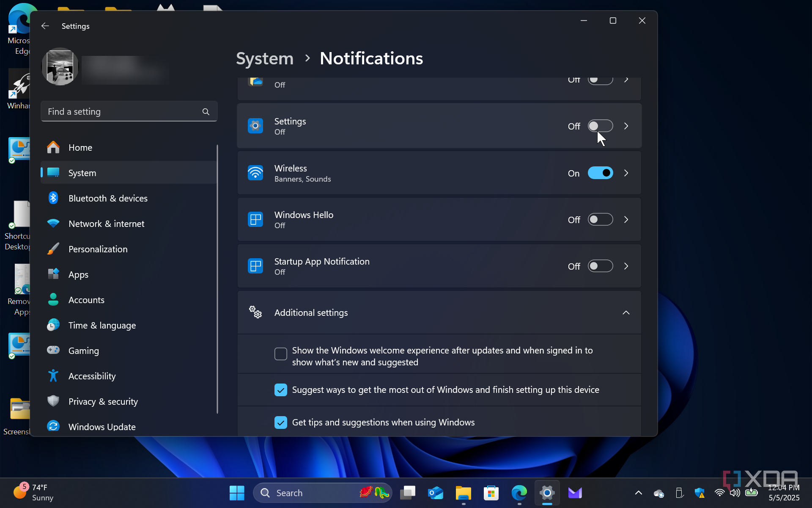The height and width of the screenshot is (508, 812).
Task: Open Startup App Notification details chevron
Action: [x=626, y=266]
